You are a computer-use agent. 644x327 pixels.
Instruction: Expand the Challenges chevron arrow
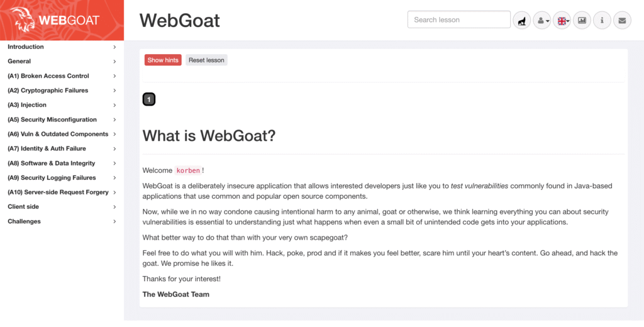(114, 221)
